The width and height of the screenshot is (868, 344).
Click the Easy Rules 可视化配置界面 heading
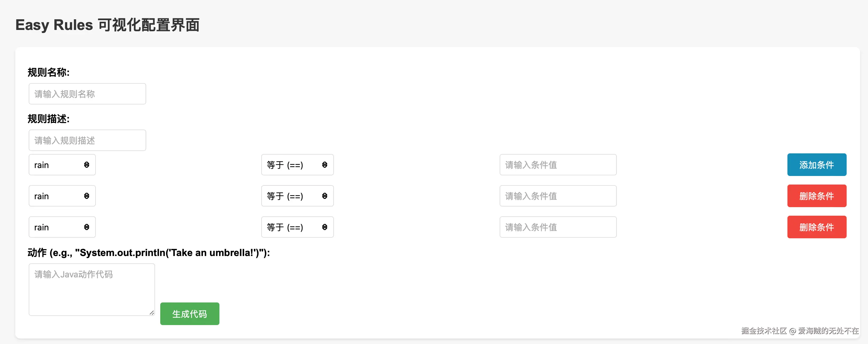coord(107,25)
